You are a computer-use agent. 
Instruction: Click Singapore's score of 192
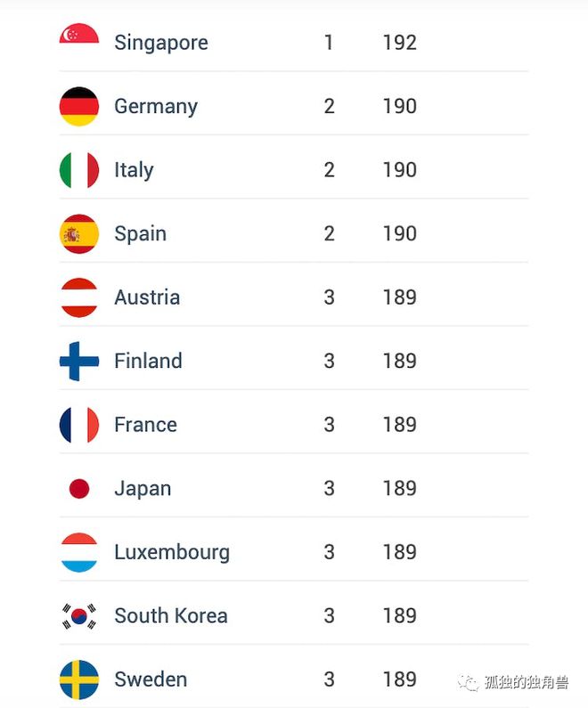[400, 43]
